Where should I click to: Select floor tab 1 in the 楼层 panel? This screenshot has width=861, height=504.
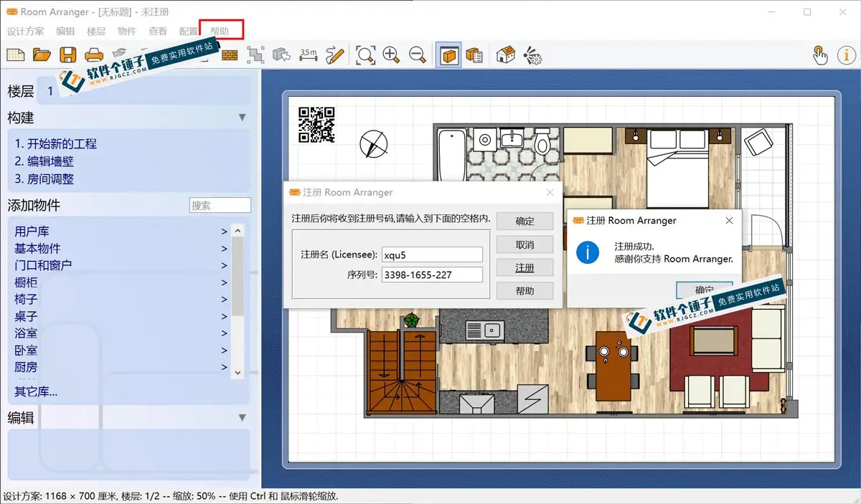50,91
